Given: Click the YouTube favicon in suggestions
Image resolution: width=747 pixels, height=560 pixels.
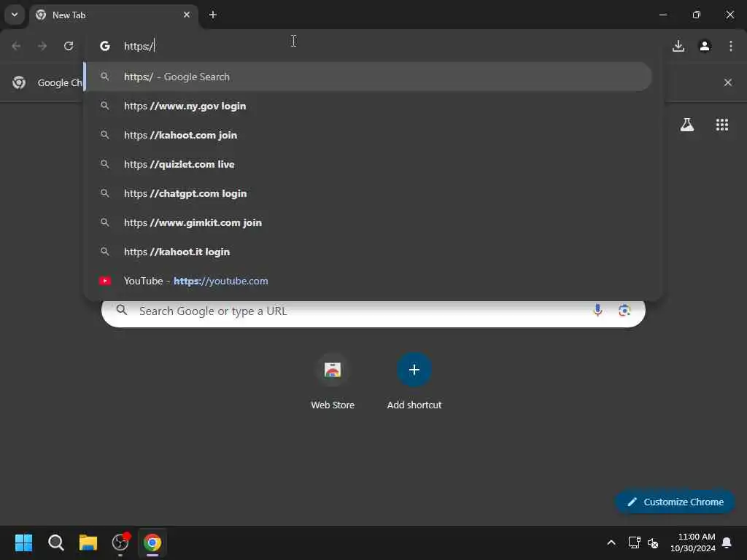Looking at the screenshot, I should [105, 281].
